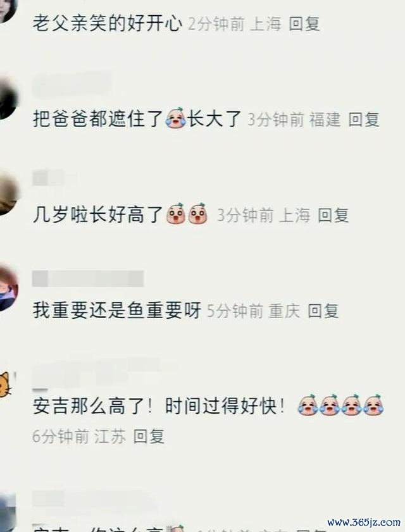Screen dimensions: 405x532
Task: Open blurred username above 把爸爸都遮住了
Action: pos(72,85)
